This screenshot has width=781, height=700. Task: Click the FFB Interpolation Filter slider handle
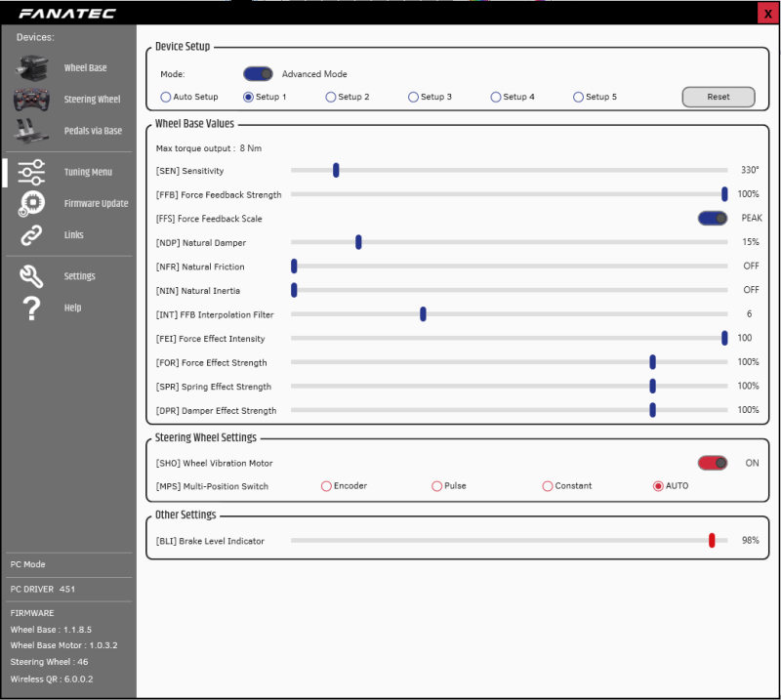click(x=423, y=314)
